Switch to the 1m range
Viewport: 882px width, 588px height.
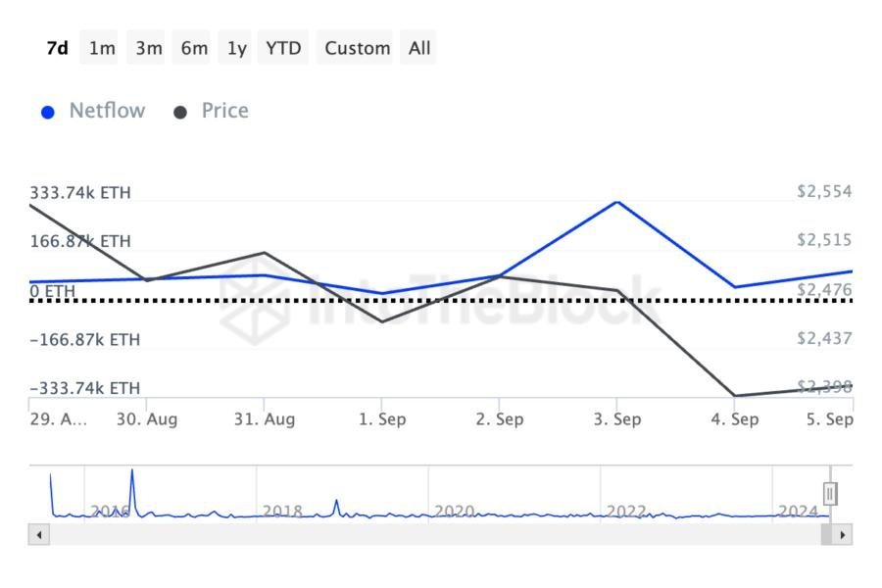[x=102, y=48]
